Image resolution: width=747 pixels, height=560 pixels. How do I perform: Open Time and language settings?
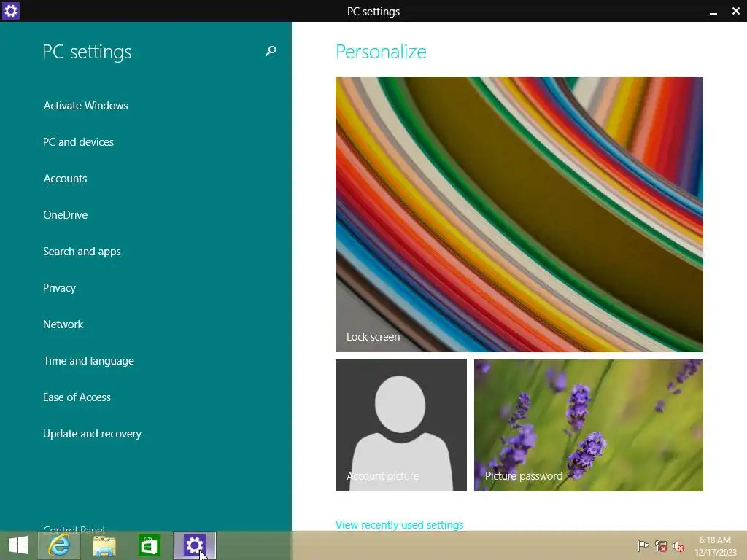click(88, 361)
